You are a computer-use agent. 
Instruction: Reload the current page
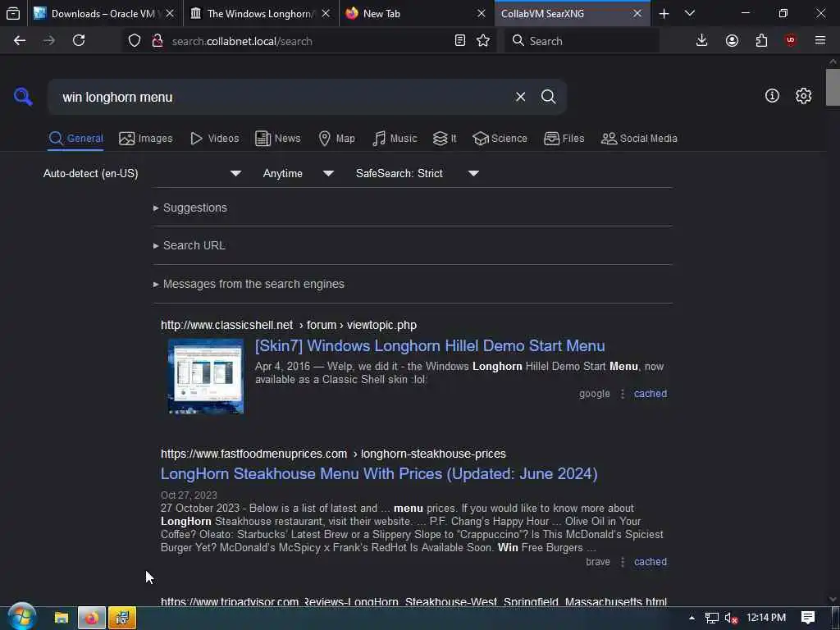tap(79, 41)
